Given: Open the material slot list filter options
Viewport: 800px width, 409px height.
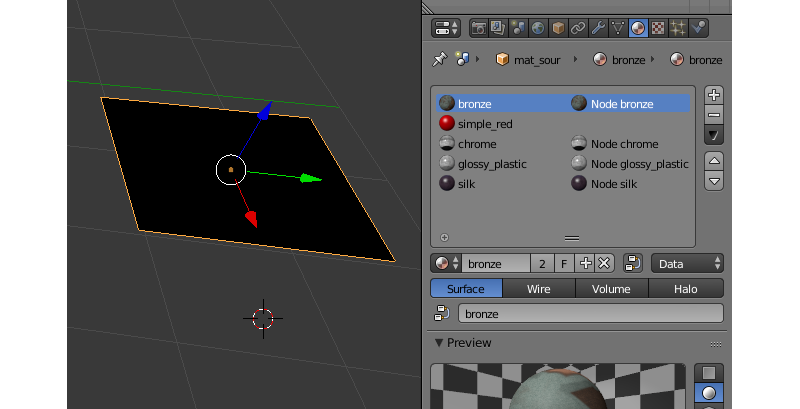Looking at the screenshot, I should 444,237.
